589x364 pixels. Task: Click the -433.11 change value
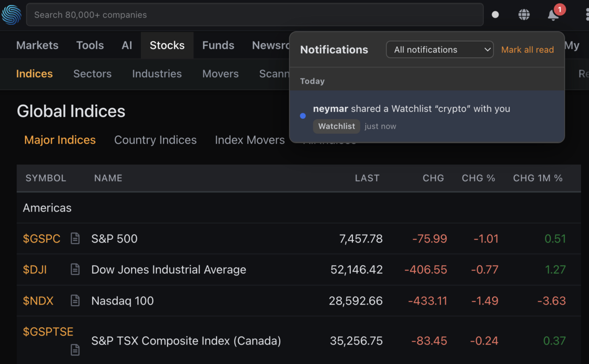428,300
